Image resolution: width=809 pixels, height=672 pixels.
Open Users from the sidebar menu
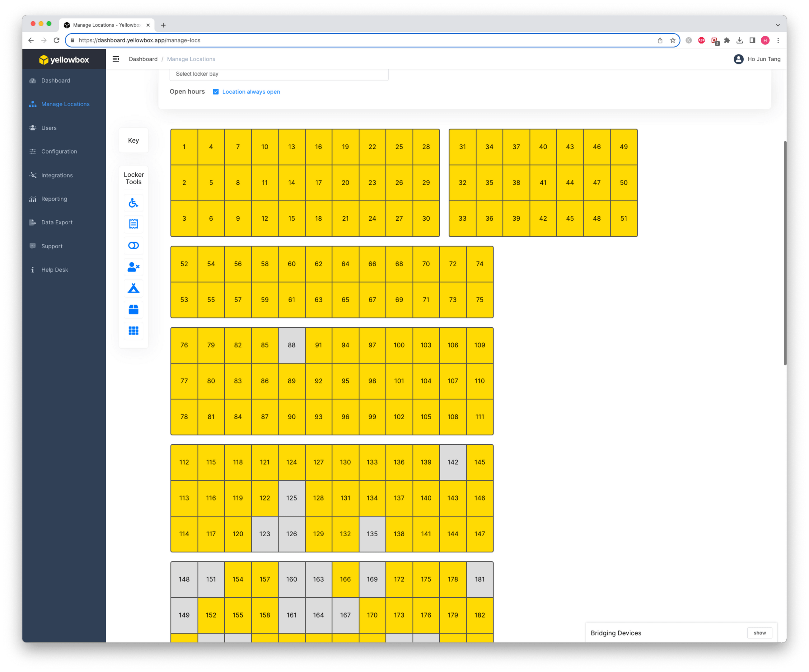point(49,128)
